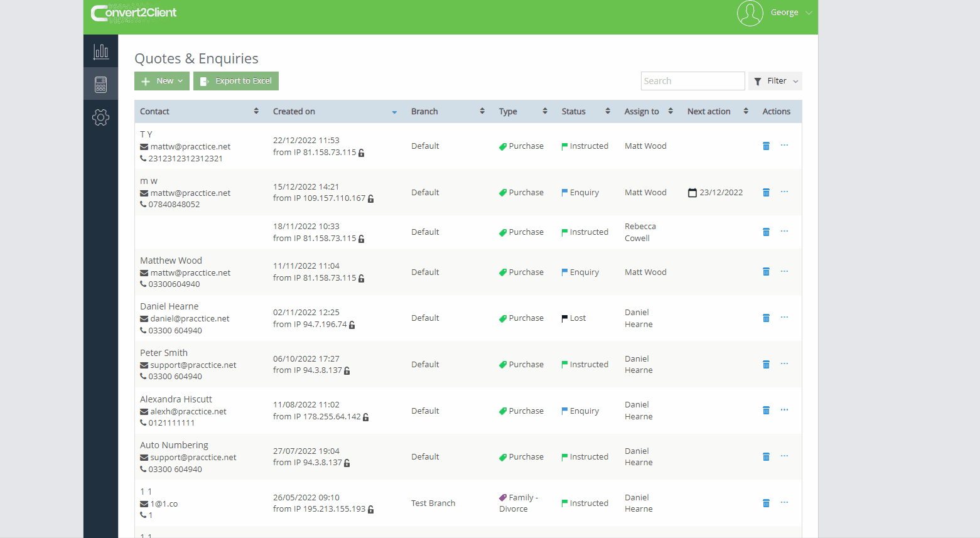Viewport: 980px width, 538px height.
Task: Expand the George account menu arrow
Action: (809, 13)
